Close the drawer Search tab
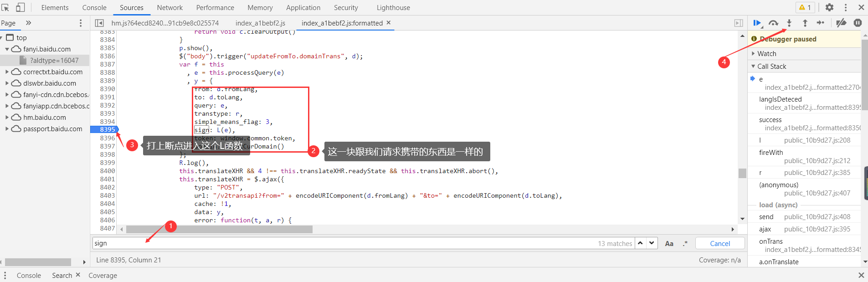Viewport: 868px width, 282px height. click(78, 275)
